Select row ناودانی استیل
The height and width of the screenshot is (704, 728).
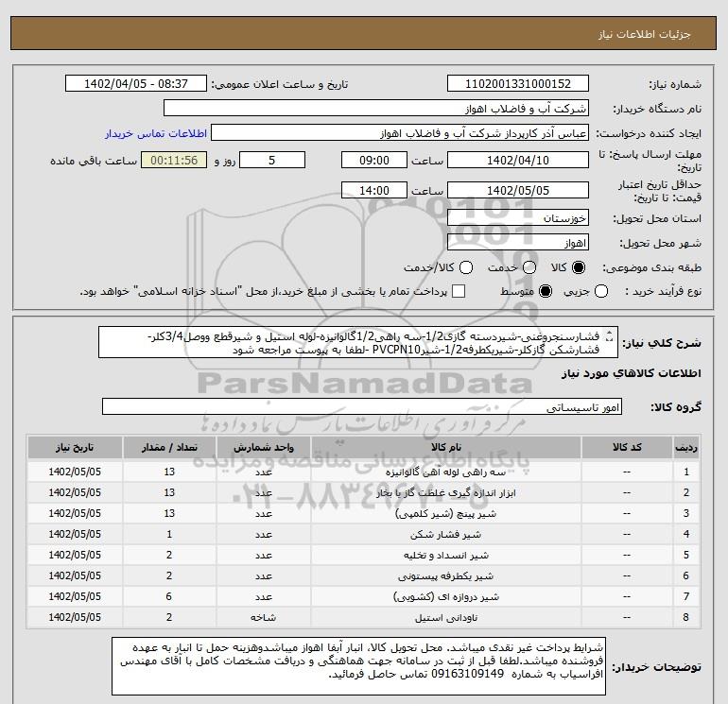click(x=363, y=618)
